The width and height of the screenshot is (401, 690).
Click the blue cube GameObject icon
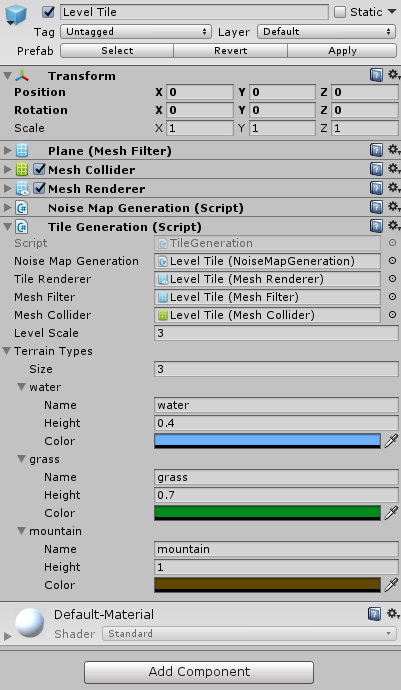tap(16, 14)
